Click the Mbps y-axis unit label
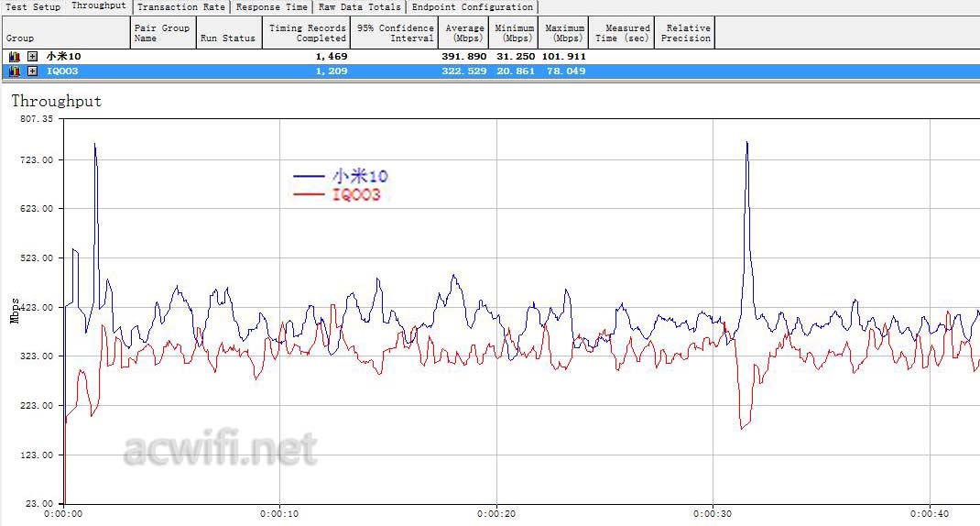This screenshot has width=980, height=526. pyautogui.click(x=15, y=311)
